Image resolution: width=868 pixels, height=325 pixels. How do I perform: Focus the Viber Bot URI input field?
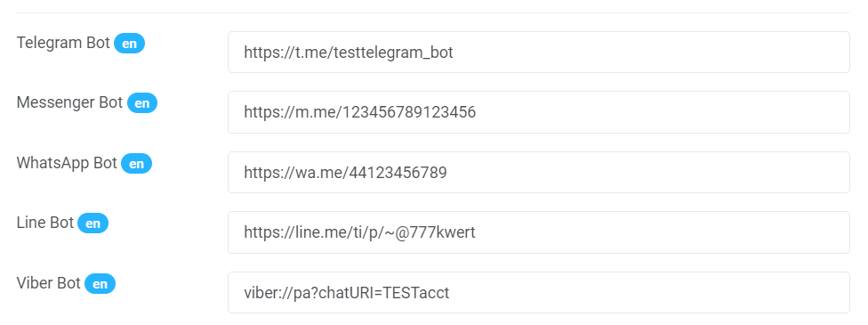(x=539, y=292)
